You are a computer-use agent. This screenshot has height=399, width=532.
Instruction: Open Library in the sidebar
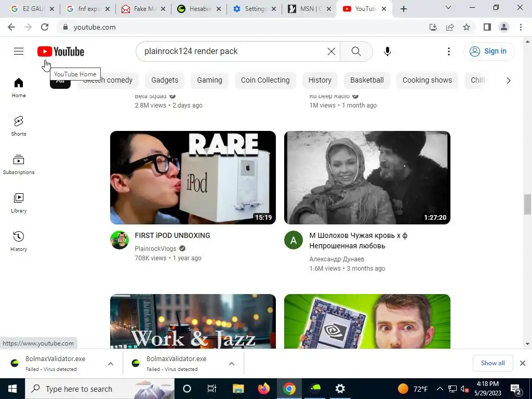19,203
